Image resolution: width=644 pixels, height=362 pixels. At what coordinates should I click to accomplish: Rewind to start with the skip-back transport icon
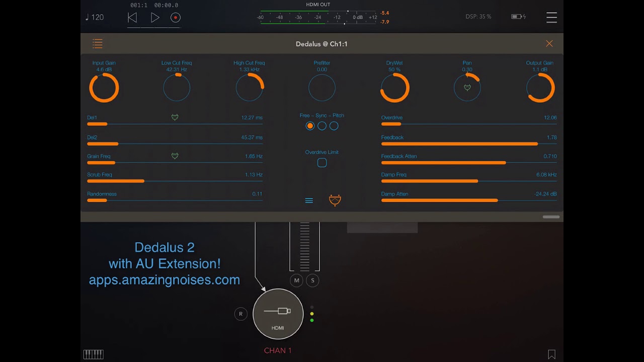click(x=132, y=18)
